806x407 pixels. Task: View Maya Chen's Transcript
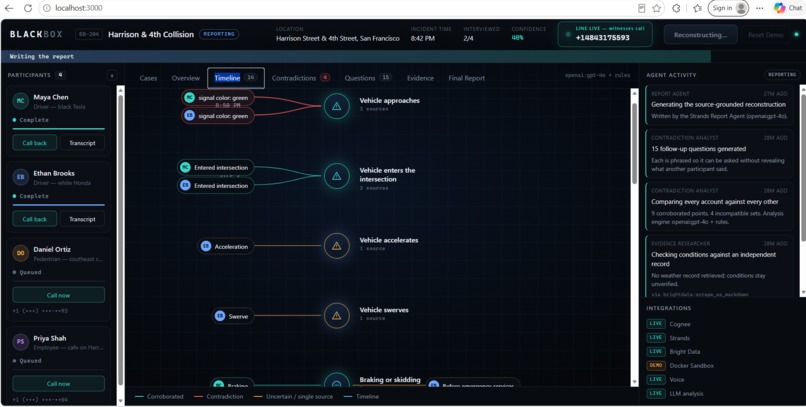[82, 143]
